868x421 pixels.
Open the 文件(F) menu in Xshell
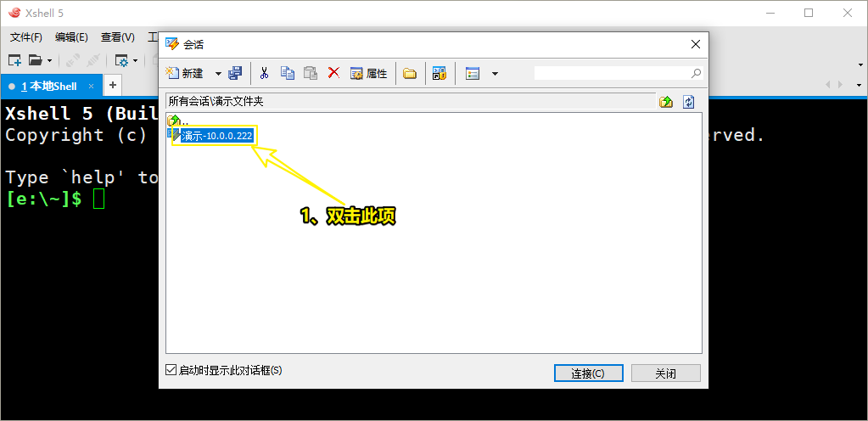tap(26, 37)
